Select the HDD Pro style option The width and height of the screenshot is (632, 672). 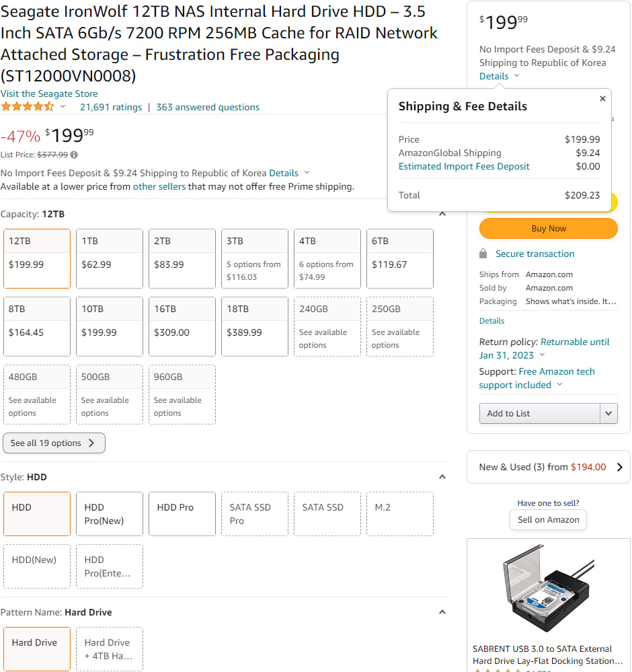(x=182, y=514)
